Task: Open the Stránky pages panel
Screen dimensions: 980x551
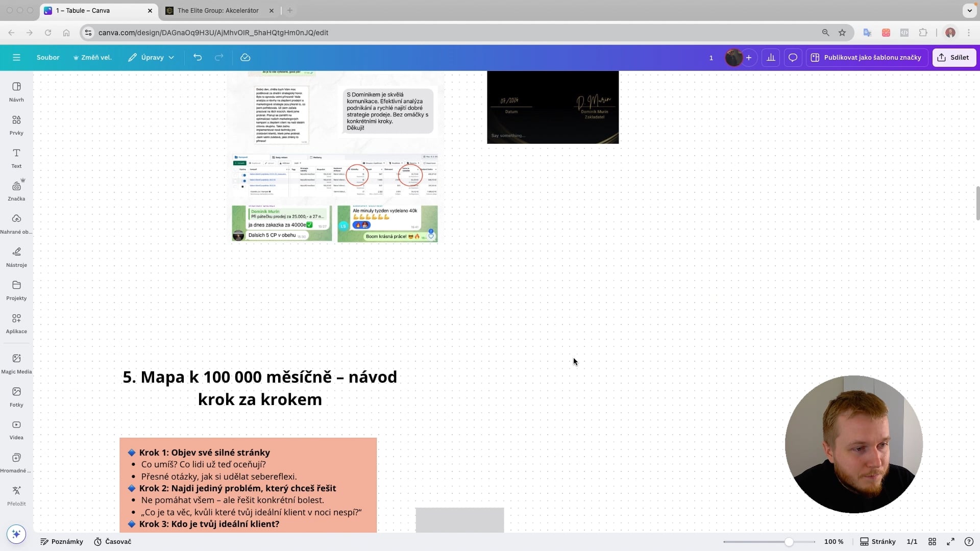Action: click(x=878, y=542)
